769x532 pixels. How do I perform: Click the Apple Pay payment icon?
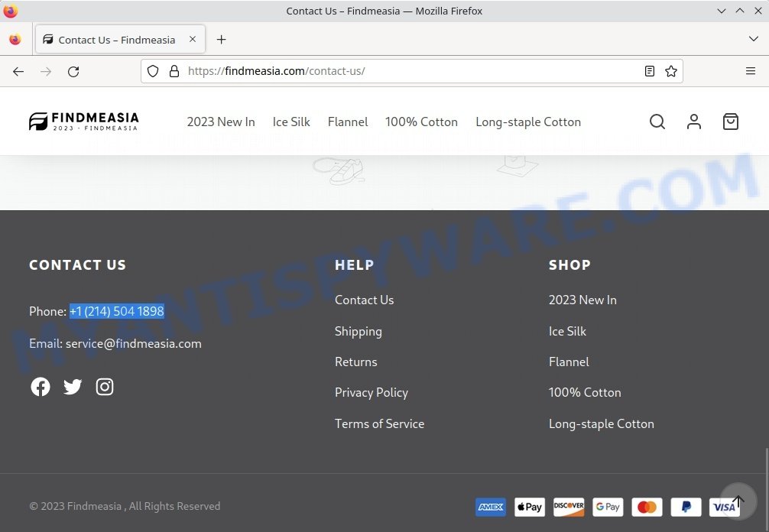[530, 507]
